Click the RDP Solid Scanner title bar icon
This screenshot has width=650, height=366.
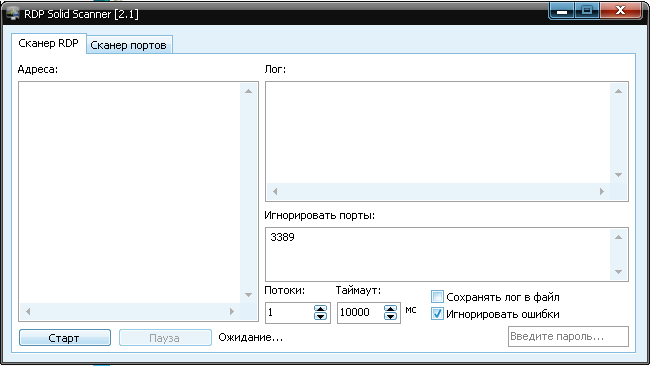[13, 13]
